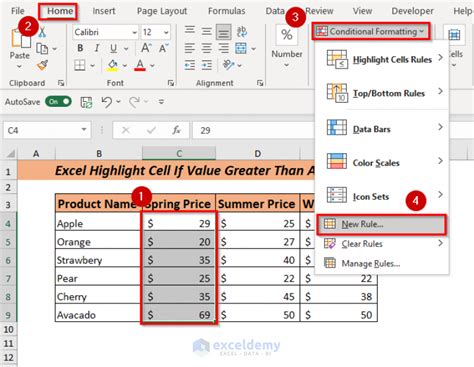This screenshot has width=474, height=367.
Task: Choose Manage Rules... entry
Action: tap(382, 264)
